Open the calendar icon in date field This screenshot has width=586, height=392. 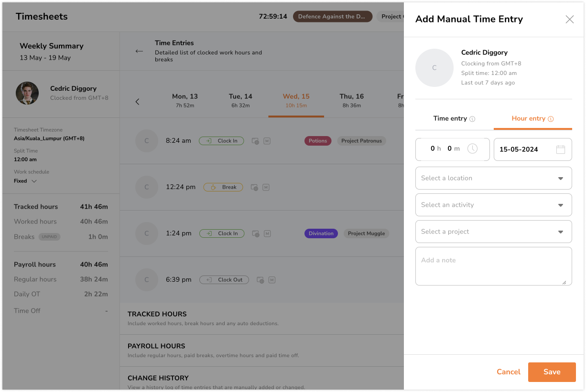(x=561, y=149)
